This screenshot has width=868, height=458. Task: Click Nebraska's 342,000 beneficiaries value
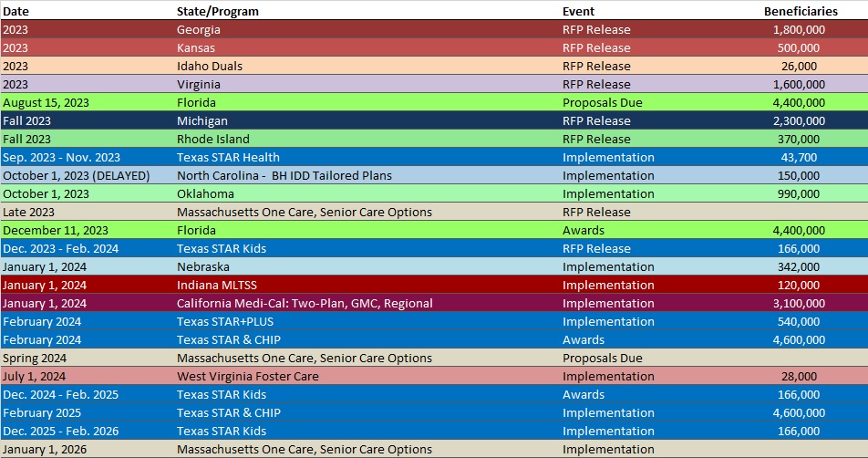pos(799,267)
